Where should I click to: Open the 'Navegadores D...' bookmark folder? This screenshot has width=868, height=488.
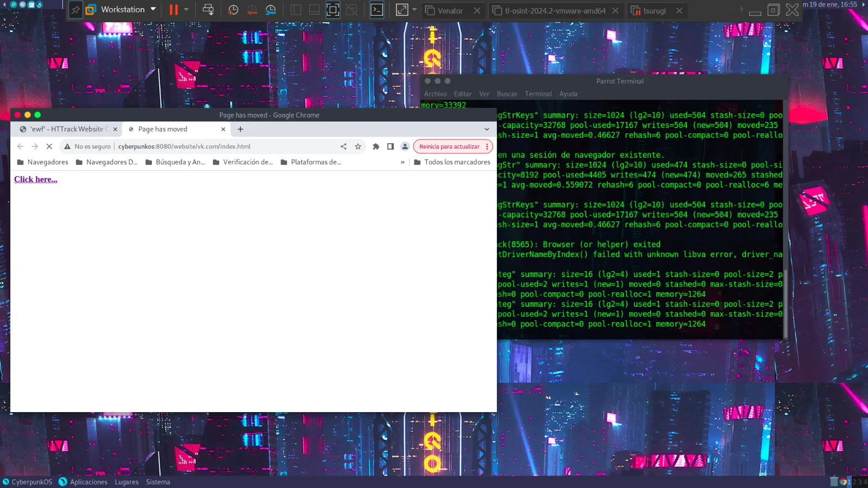(x=106, y=162)
